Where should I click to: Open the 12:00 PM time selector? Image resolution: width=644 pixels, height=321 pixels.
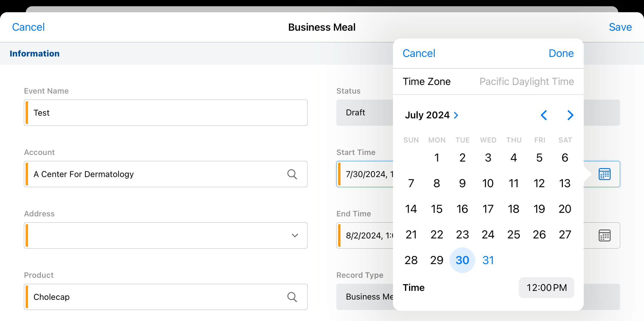(546, 288)
